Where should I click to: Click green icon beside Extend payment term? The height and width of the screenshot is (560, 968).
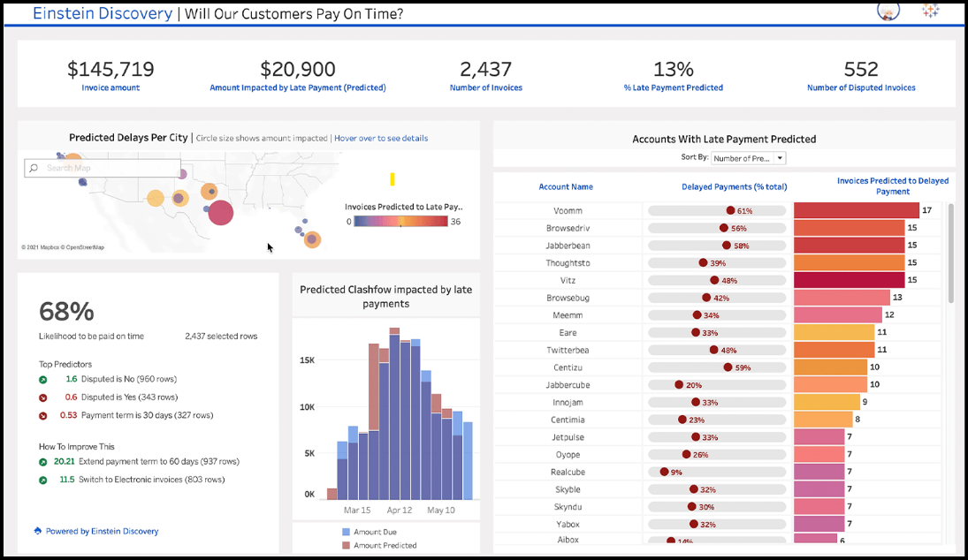[x=42, y=462]
